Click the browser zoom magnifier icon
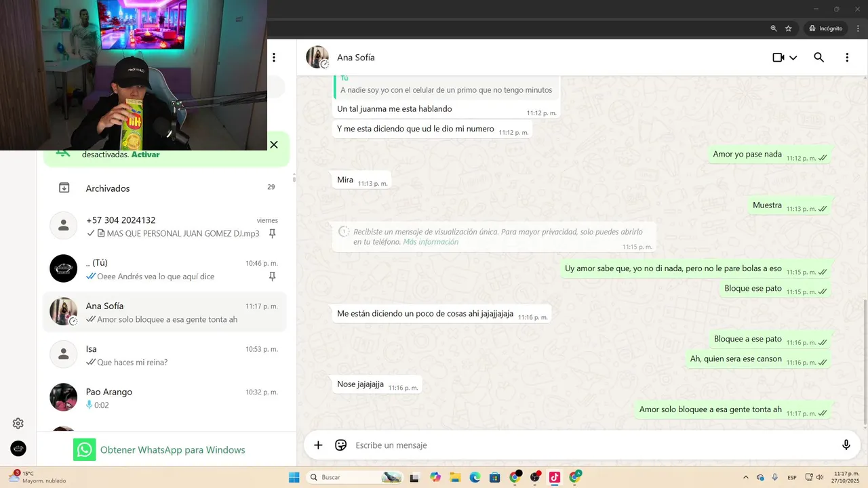 774,28
